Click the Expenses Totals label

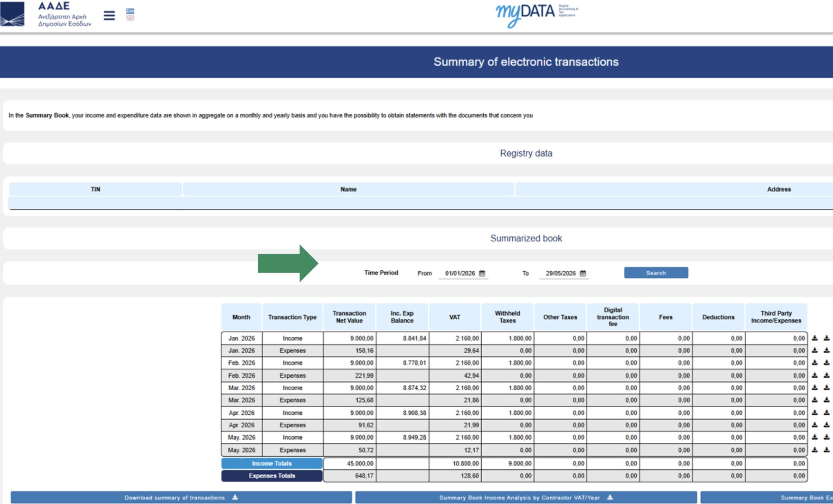point(272,476)
